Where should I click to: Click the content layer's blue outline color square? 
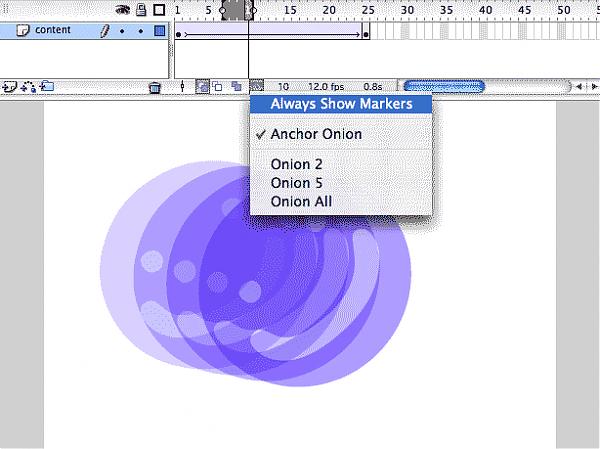[x=160, y=31]
